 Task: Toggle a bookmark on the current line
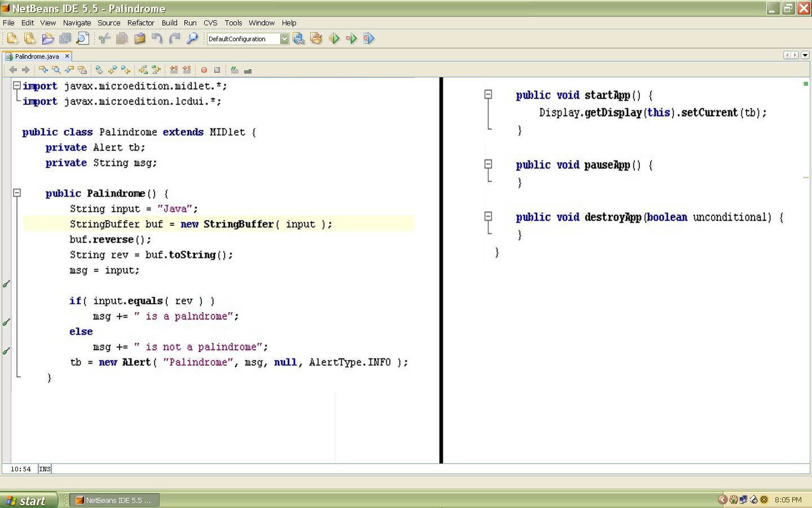[100, 70]
